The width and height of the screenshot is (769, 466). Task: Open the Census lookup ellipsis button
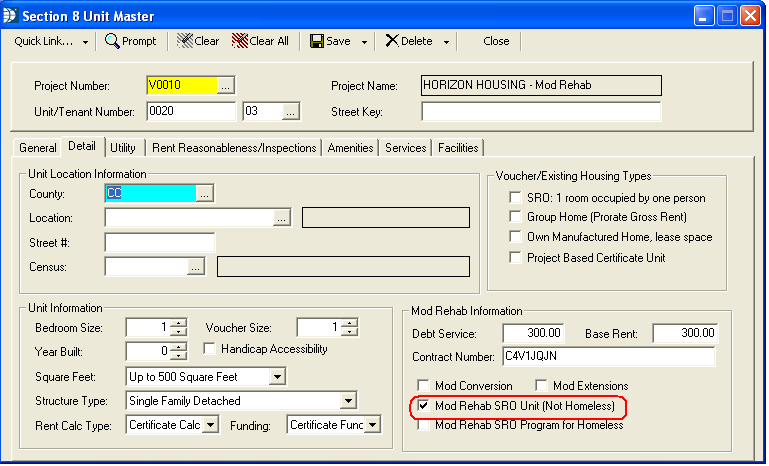tap(196, 267)
